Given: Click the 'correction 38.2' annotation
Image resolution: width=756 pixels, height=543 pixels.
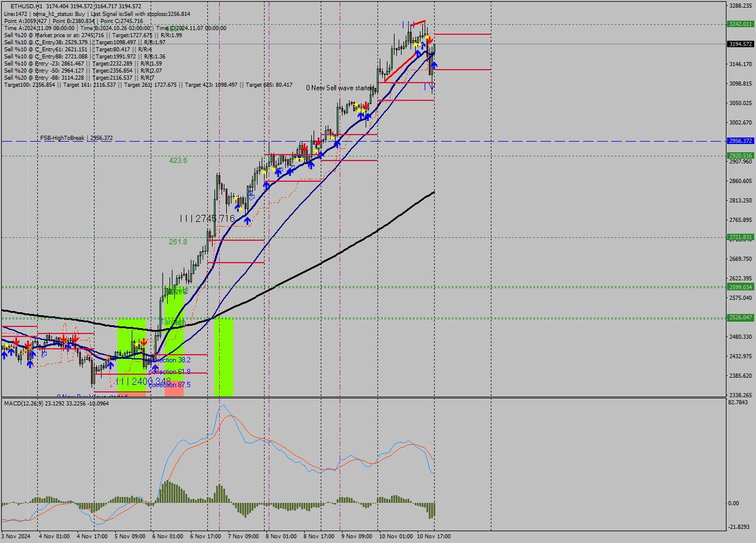Looking at the screenshot, I should (x=170, y=359).
